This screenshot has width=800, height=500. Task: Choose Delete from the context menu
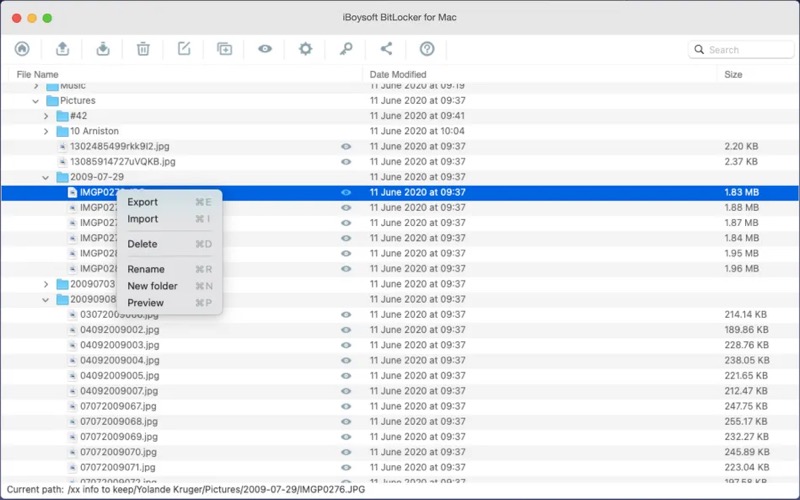coord(169,244)
